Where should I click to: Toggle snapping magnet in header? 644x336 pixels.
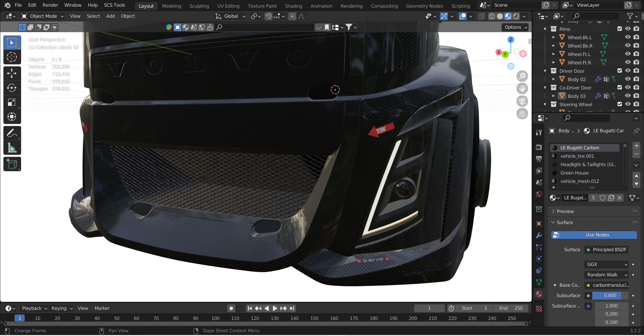click(x=268, y=16)
